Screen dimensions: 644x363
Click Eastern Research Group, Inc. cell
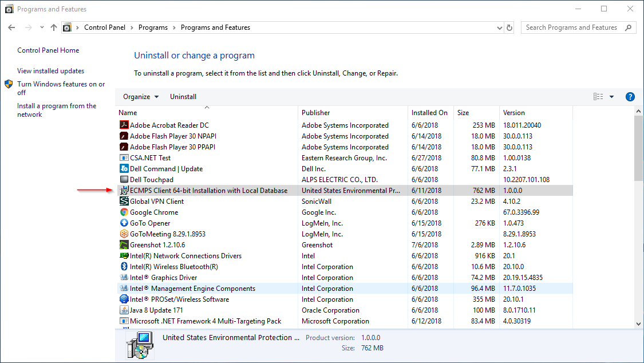pos(344,157)
